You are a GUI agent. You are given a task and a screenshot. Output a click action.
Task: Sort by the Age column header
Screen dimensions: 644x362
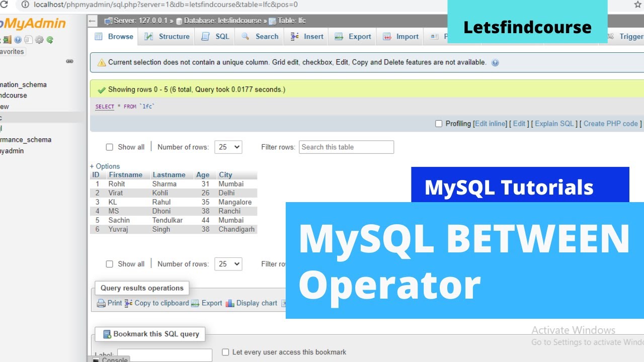(x=203, y=175)
